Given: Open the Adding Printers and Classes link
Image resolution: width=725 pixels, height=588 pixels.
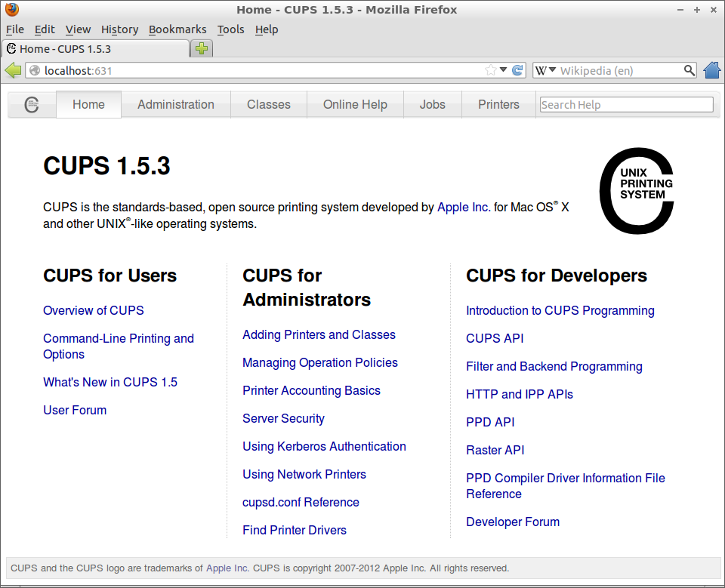Looking at the screenshot, I should 319,334.
